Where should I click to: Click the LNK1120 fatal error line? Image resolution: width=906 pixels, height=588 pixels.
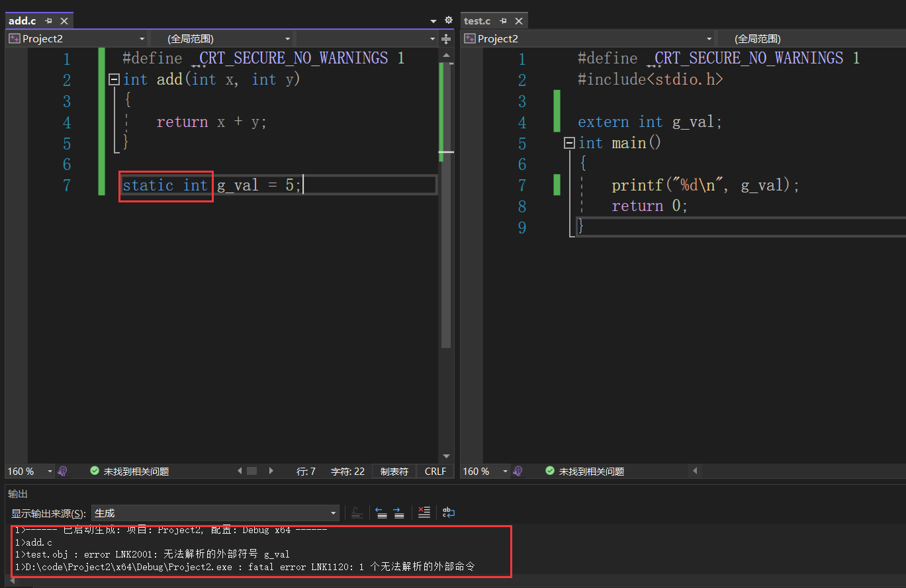(244, 567)
